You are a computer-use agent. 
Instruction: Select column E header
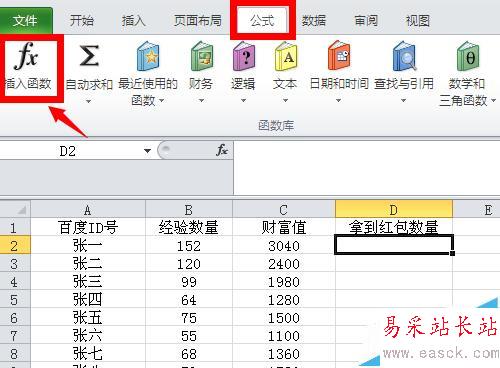click(477, 210)
